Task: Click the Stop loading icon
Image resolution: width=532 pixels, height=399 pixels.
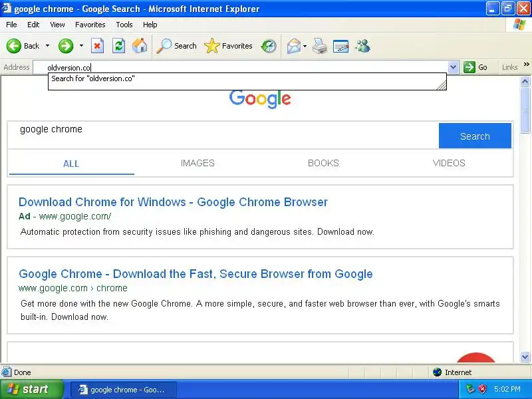Action: click(97, 46)
